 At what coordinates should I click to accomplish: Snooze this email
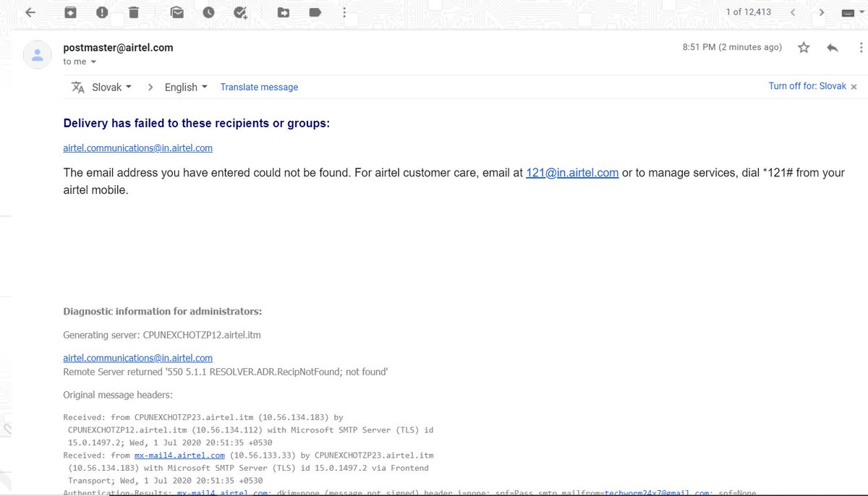pos(209,12)
